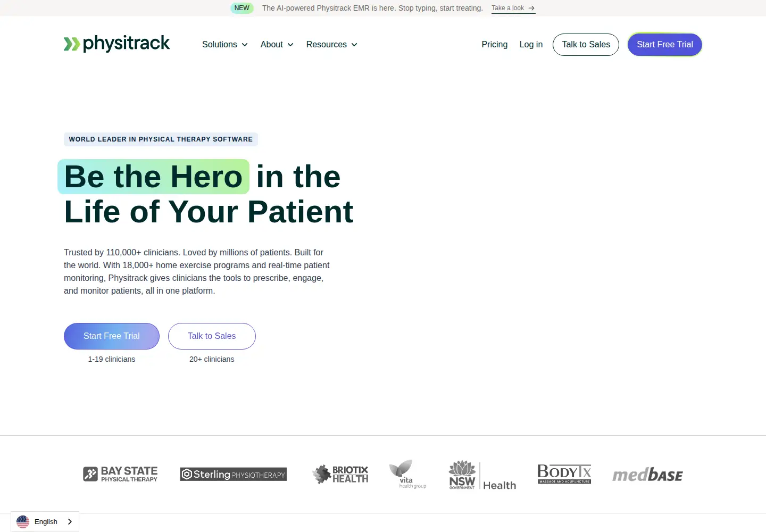Open the Resources menu
This screenshot has width=766, height=532.
point(332,45)
